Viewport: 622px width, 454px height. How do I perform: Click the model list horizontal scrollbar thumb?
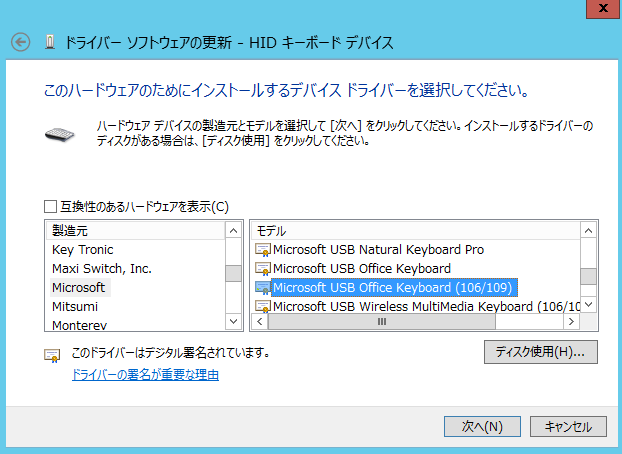[x=382, y=321]
